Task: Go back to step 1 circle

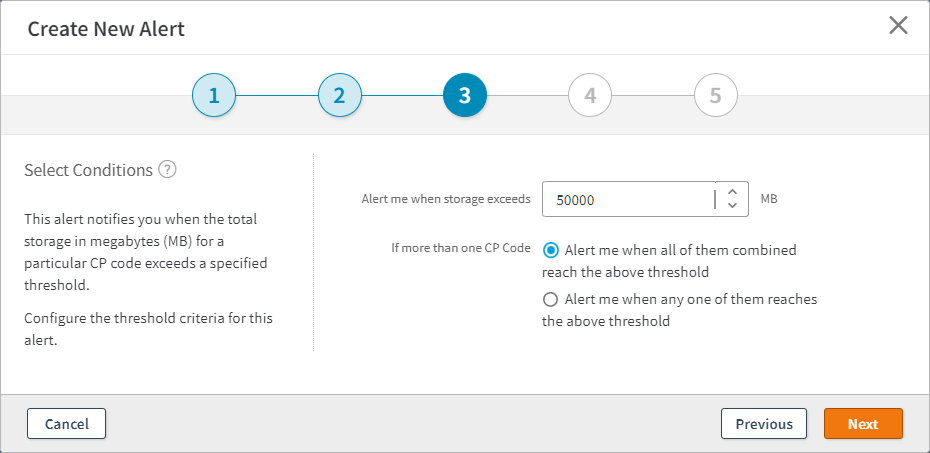Action: tap(214, 96)
